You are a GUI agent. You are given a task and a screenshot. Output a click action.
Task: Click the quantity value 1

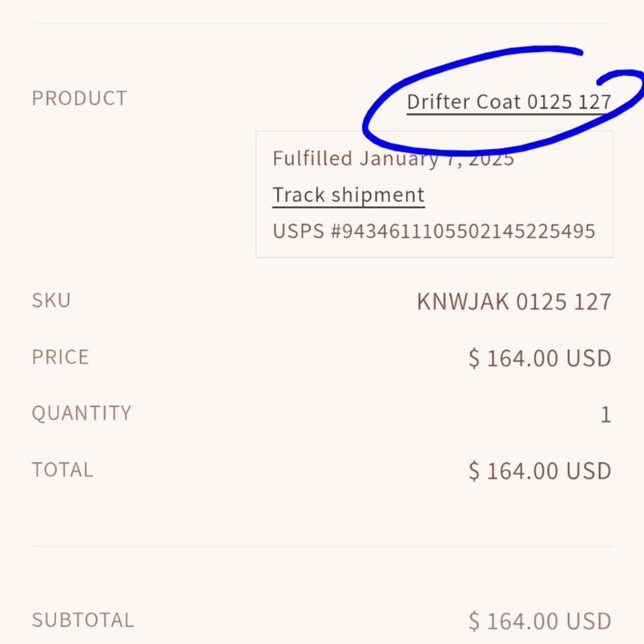606,415
